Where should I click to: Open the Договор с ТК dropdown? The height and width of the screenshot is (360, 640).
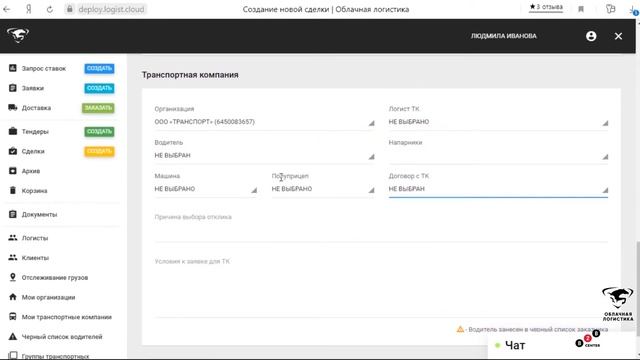click(498, 189)
